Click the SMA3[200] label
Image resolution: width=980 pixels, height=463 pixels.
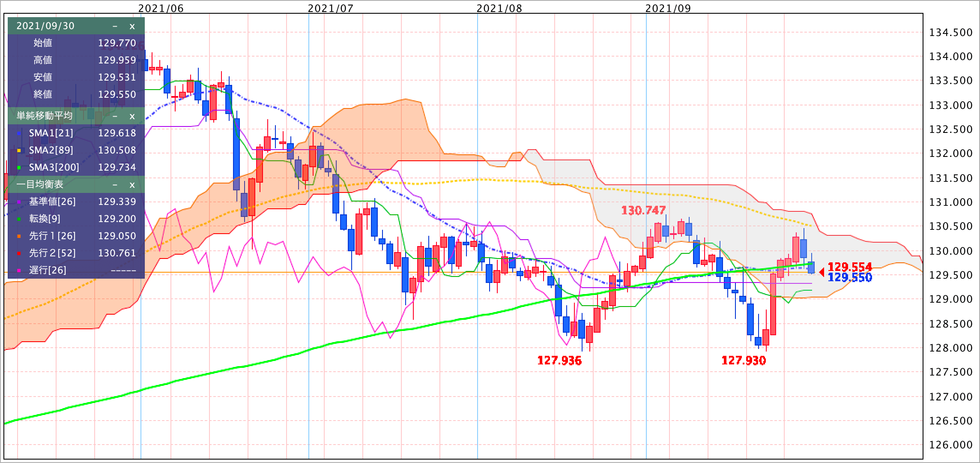coord(54,167)
